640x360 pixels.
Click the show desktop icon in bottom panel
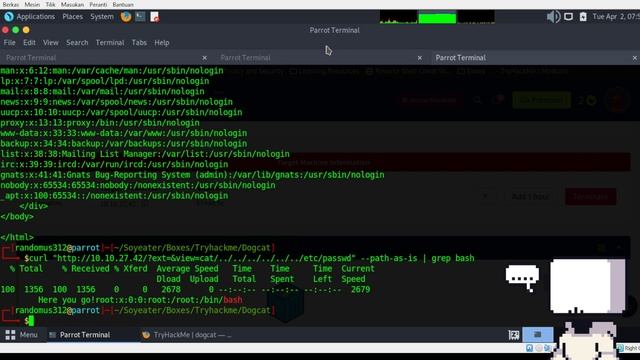[514, 335]
